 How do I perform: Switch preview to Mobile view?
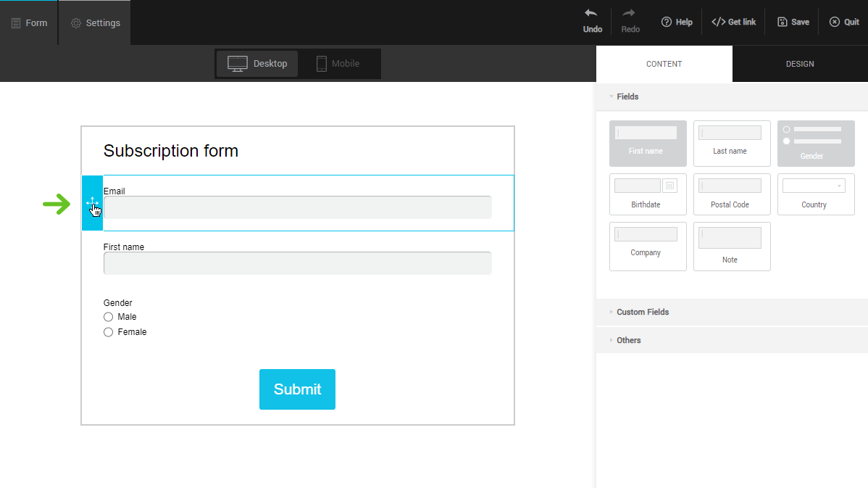pyautogui.click(x=338, y=64)
